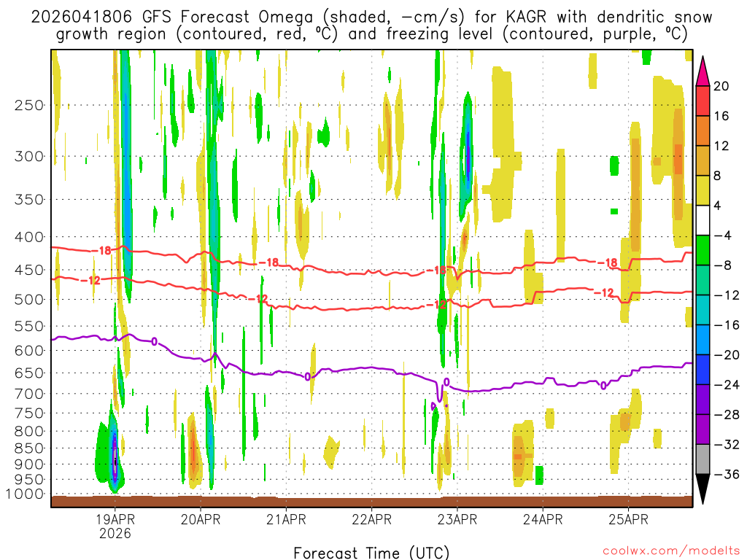Click the blue -20 to -24 colorbar segment
The height and width of the screenshot is (560, 747).
[703, 370]
